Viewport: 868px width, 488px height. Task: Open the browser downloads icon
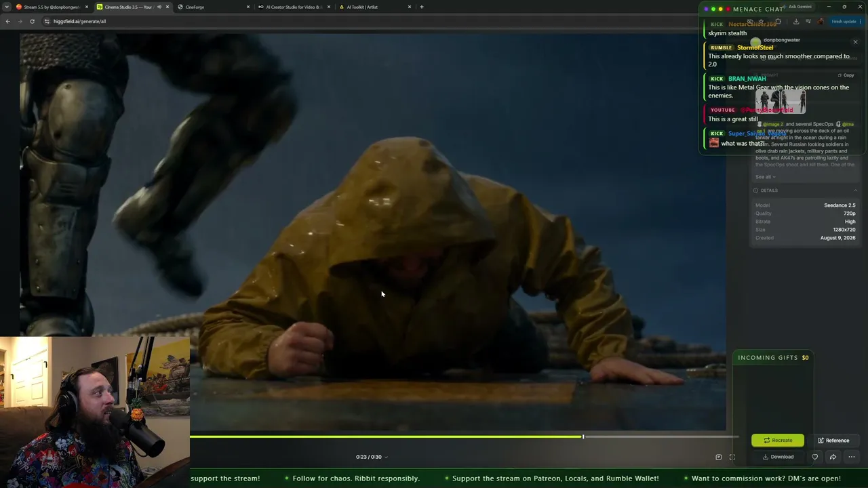coord(796,21)
